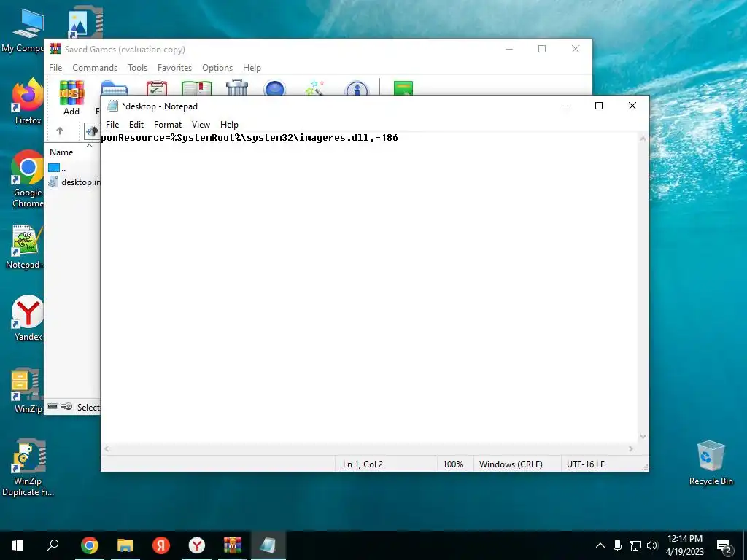Viewport: 747px width, 560px height.
Task: Click the Find blue magnifier icon in WinRAR
Action: pyautogui.click(x=275, y=88)
